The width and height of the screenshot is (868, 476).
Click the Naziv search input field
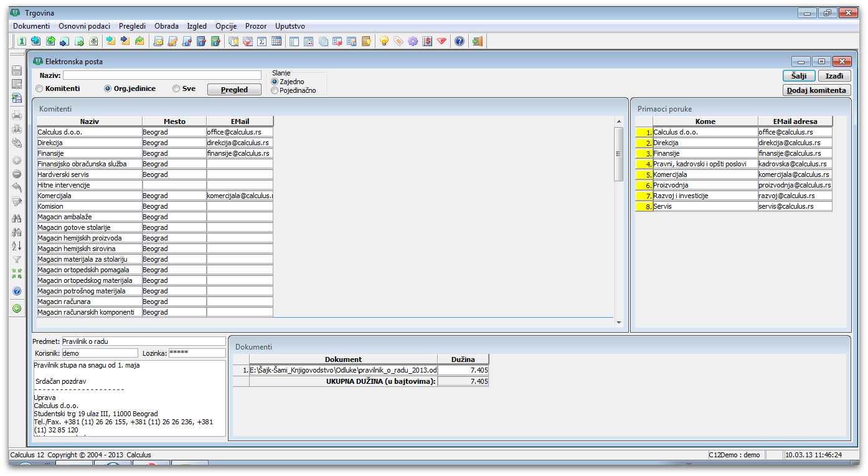coord(162,75)
